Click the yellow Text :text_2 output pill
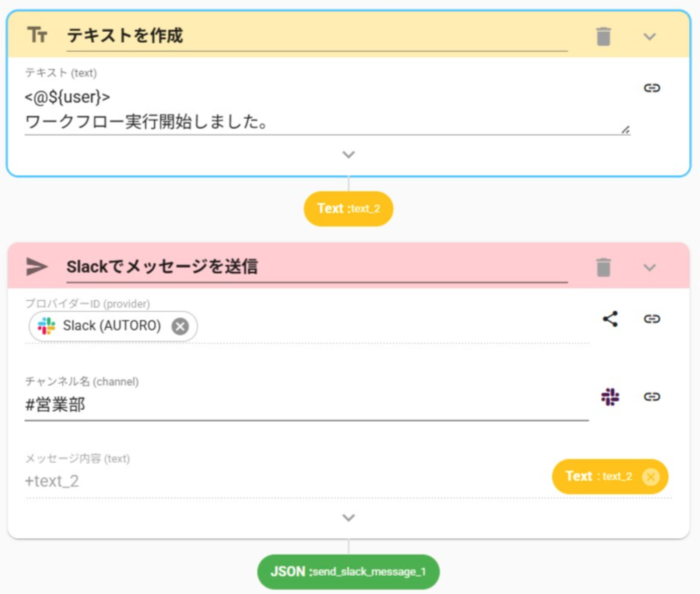Viewport: 700px width, 594px height. click(348, 209)
